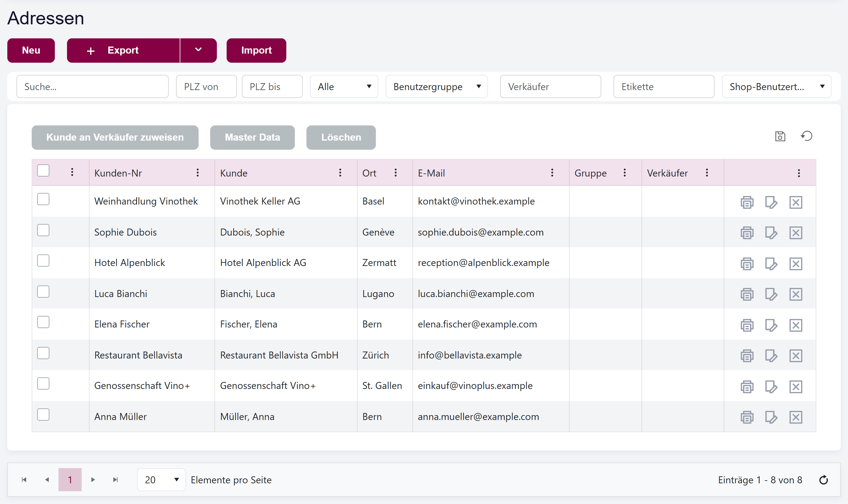Viewport: 848px width, 504px height.
Task: Select the Elena Fischer row checkbox
Action: pos(43,322)
